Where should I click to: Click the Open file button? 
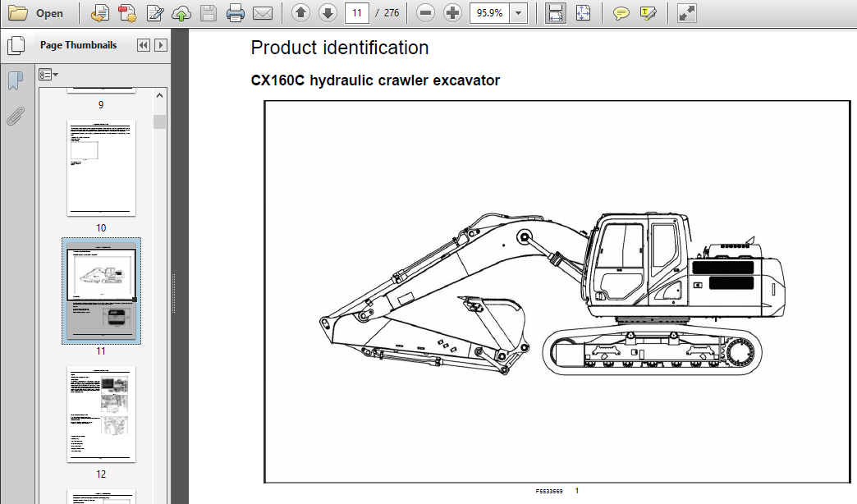36,13
